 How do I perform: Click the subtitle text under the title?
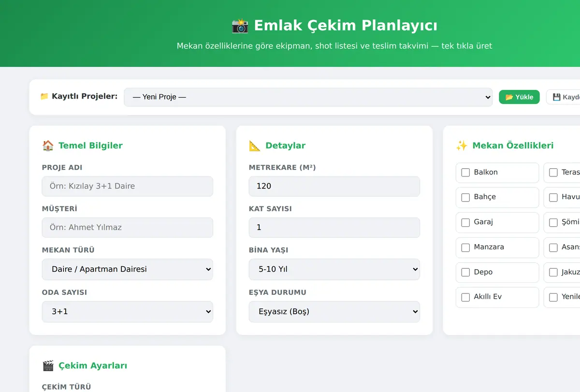[334, 46]
